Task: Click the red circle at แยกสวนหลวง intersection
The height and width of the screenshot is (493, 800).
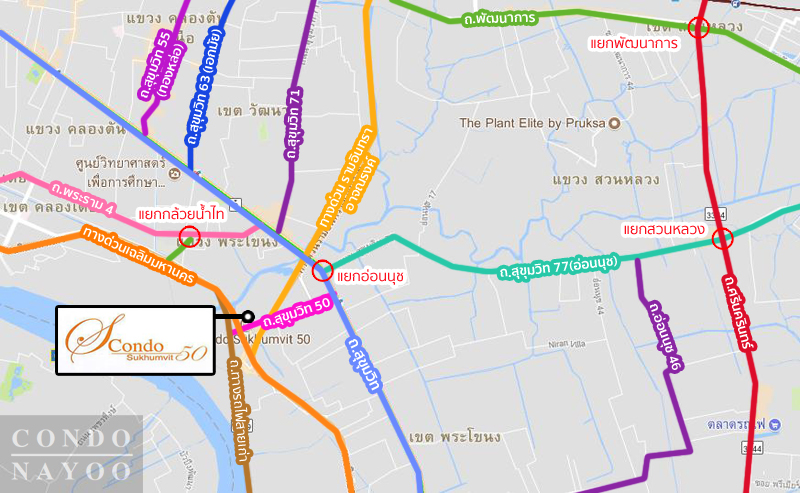Action: pyautogui.click(x=722, y=238)
